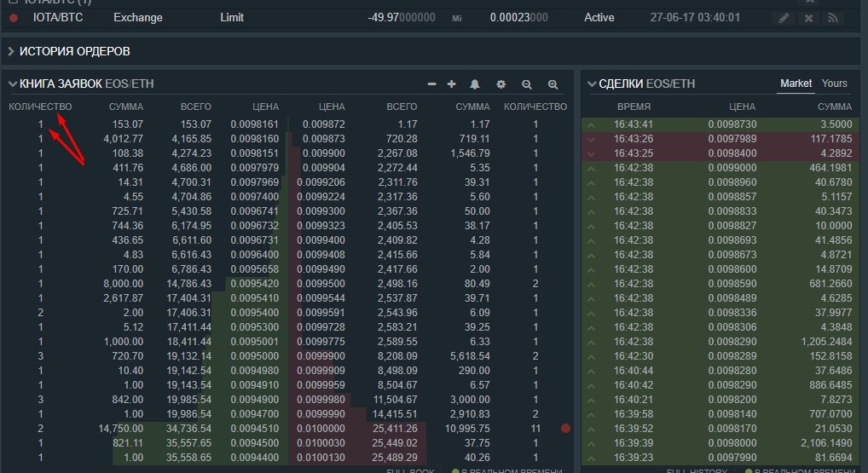Click the up arrow of the 16:43:41 trade
This screenshot has width=868, height=473.
coord(591,125)
